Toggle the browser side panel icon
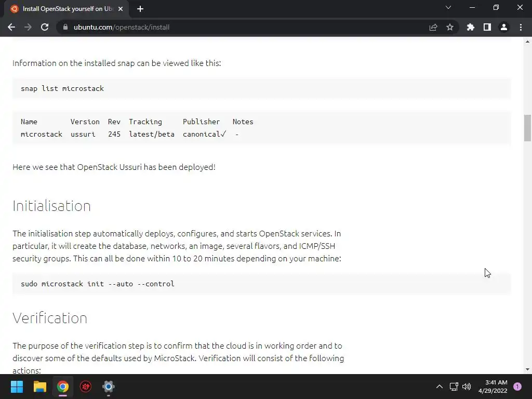The height and width of the screenshot is (399, 532). [487, 27]
